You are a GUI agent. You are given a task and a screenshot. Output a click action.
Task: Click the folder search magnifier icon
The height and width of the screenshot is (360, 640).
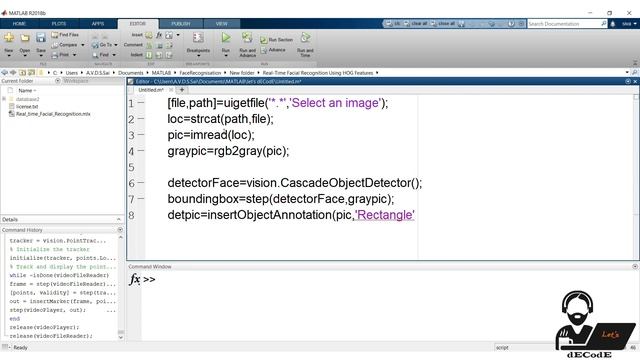(x=635, y=73)
